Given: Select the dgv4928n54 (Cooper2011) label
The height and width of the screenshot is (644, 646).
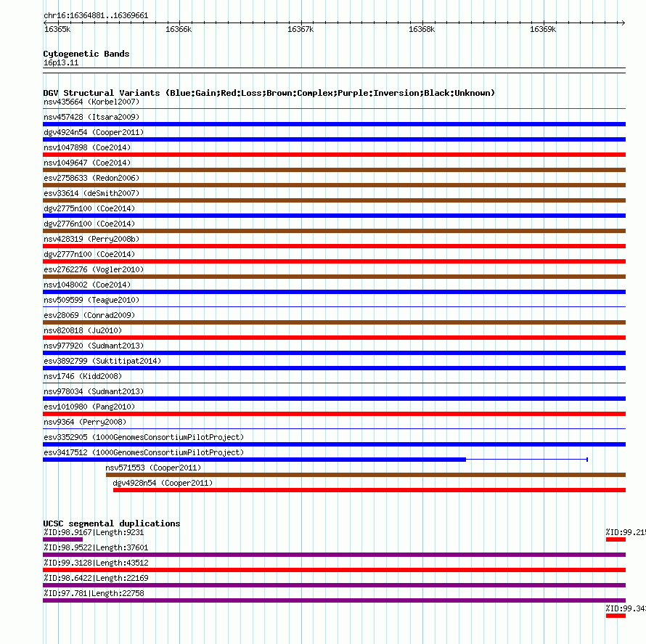Looking at the screenshot, I should pos(163,483).
